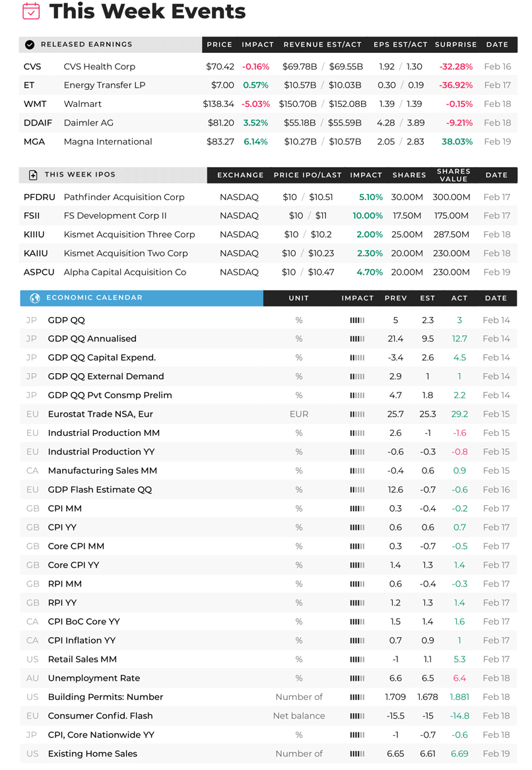The image size is (532, 770).
Task: Open the CVS ticker symbol
Action: tap(32, 67)
